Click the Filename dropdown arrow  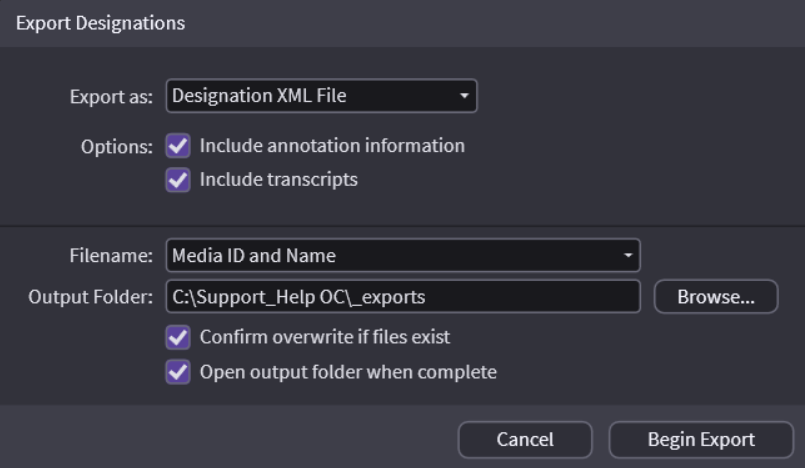pyautogui.click(x=628, y=256)
